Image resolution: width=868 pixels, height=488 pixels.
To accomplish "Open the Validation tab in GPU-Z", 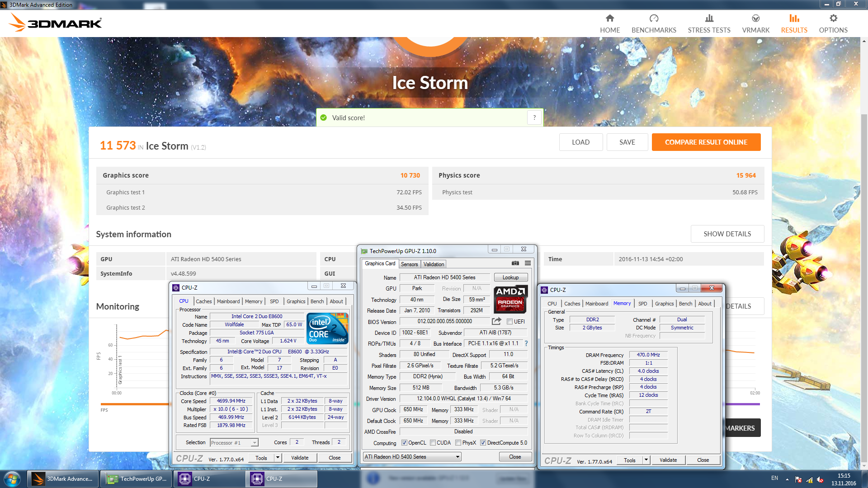I will 434,264.
